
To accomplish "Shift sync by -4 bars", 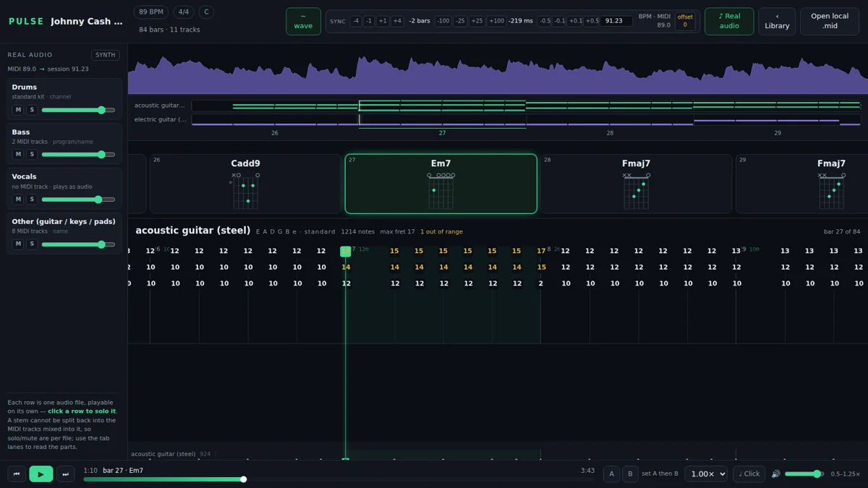I will pyautogui.click(x=355, y=21).
